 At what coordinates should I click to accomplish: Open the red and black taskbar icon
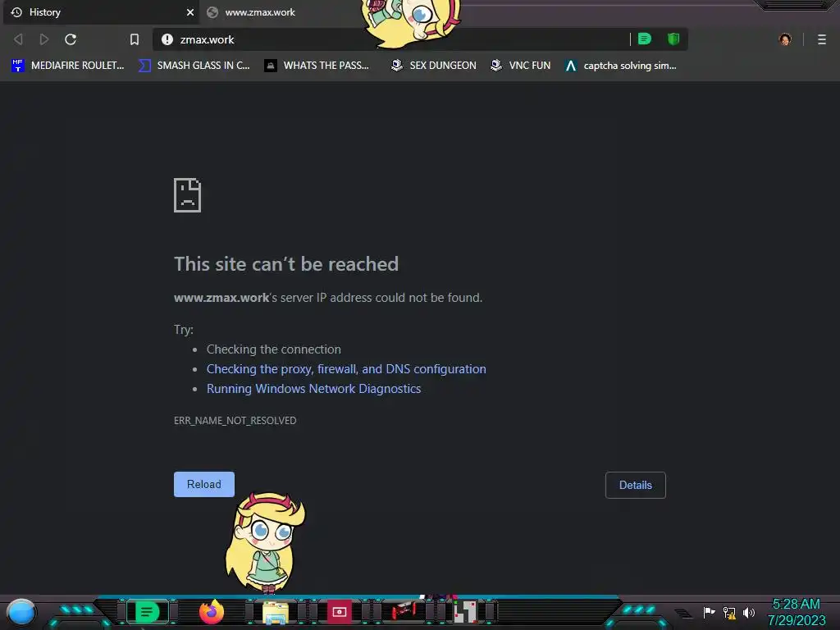404,612
